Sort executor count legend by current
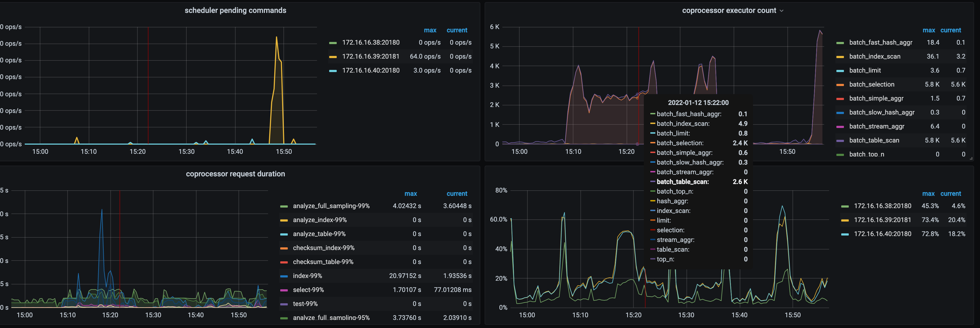The height and width of the screenshot is (328, 980). (950, 30)
